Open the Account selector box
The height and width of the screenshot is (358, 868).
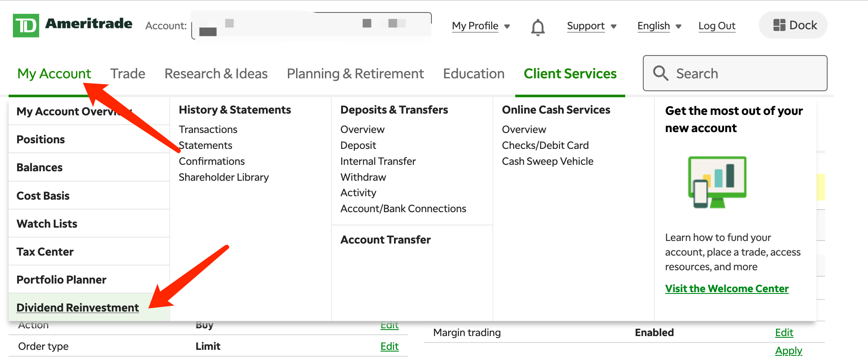(x=312, y=26)
